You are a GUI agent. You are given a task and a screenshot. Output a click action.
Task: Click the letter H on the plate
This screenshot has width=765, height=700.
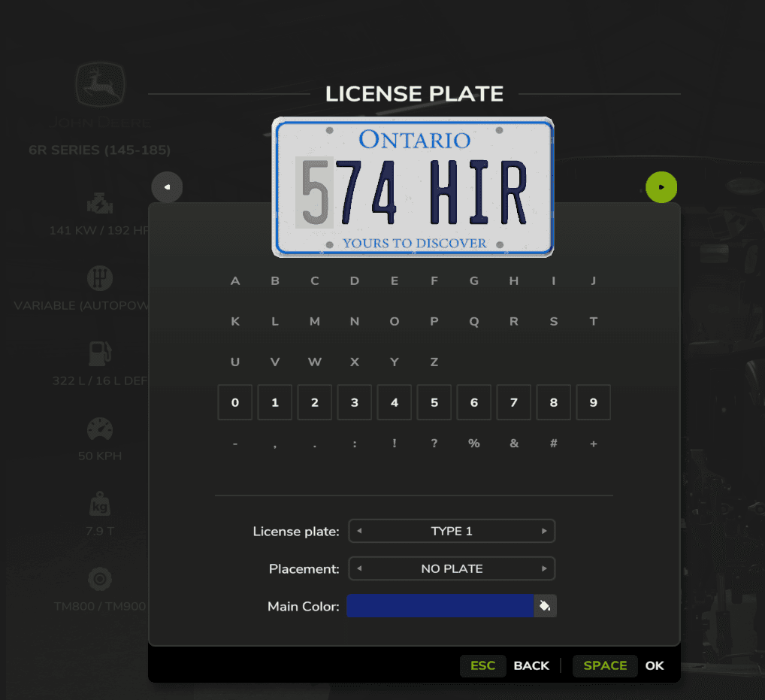pyautogui.click(x=444, y=192)
